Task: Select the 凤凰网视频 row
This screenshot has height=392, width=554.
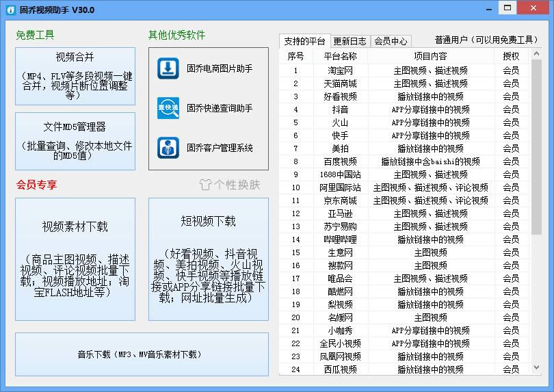Action: [x=405, y=356]
